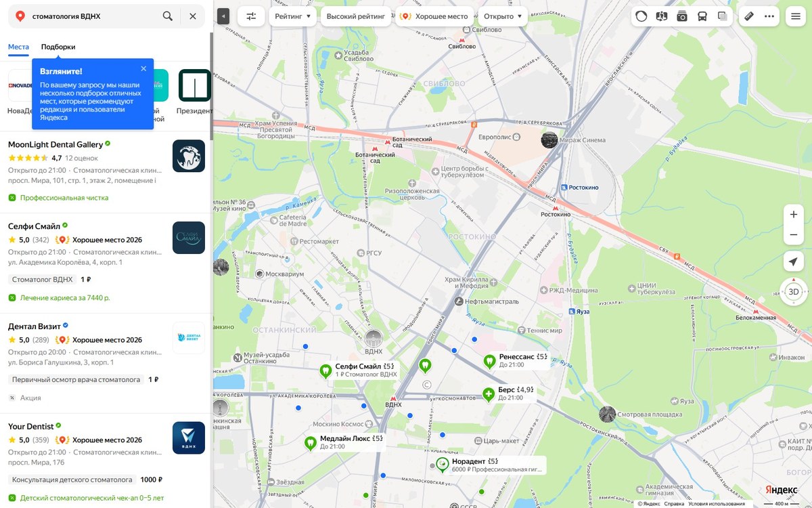Select the ruler measurement tool

coord(749,16)
